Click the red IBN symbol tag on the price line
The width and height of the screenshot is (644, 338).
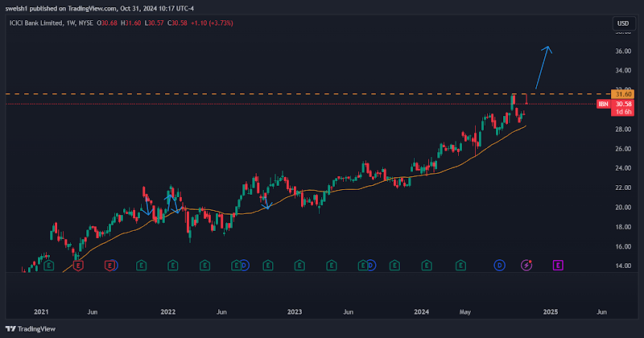(603, 104)
